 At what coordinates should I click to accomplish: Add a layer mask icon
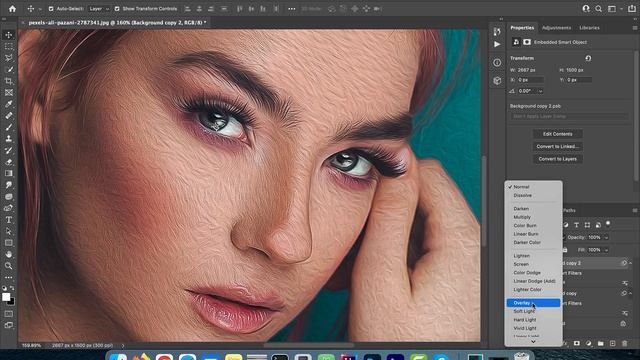coord(577,344)
